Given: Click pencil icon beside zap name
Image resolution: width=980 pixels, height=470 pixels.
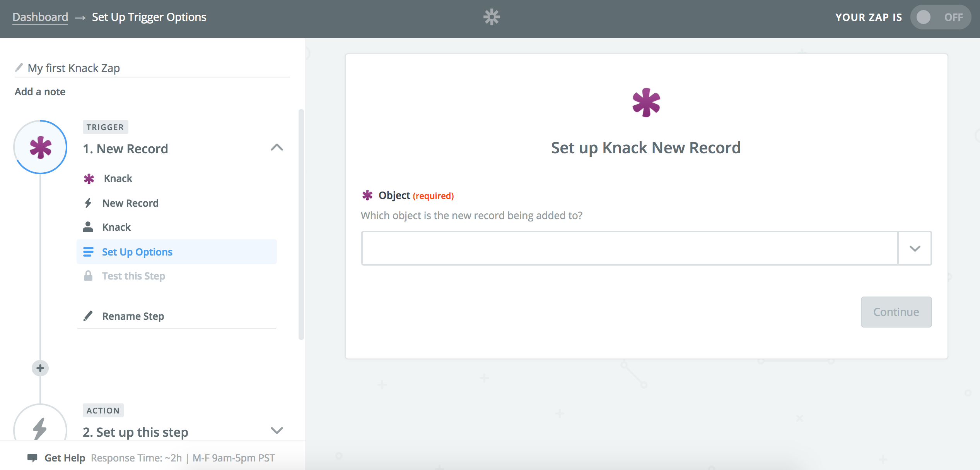Looking at the screenshot, I should [x=19, y=68].
